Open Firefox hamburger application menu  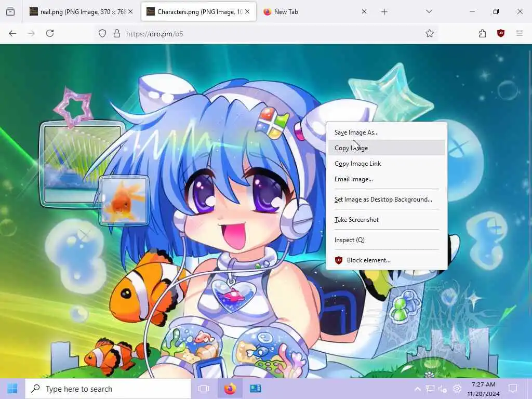(x=520, y=33)
